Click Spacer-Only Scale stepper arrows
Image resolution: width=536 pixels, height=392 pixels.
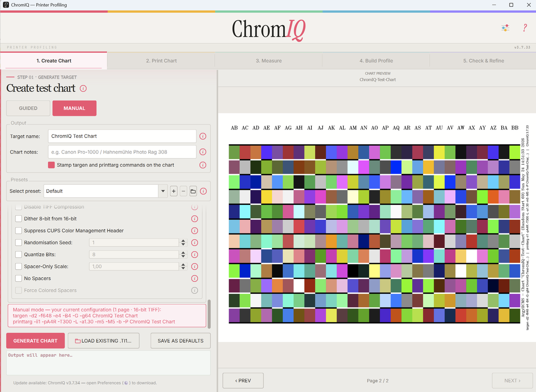183,267
